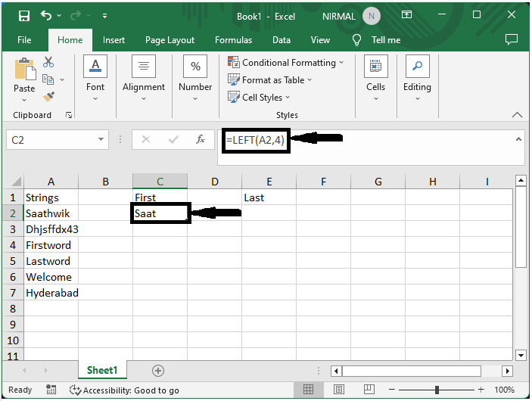Open the undo history dropdown arrow
532x401 pixels.
click(x=59, y=15)
